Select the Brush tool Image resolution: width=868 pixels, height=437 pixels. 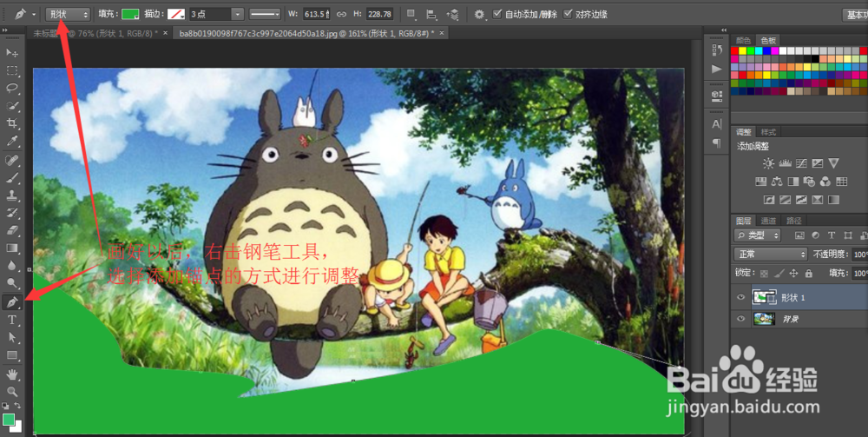(x=11, y=178)
